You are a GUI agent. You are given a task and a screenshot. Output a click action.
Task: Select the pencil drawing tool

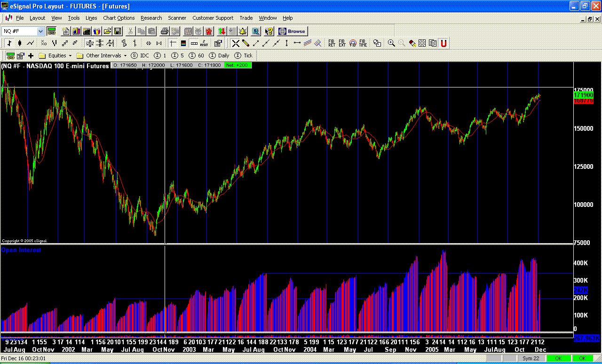(x=245, y=43)
